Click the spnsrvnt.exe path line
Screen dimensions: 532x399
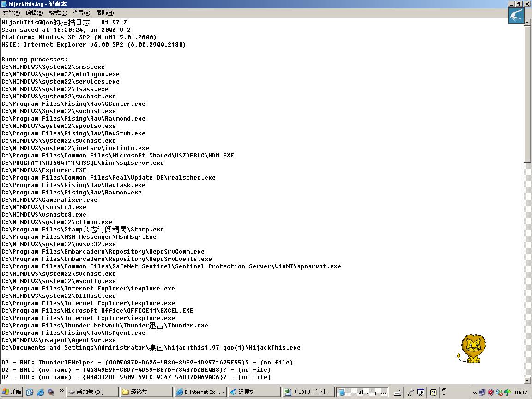171,266
